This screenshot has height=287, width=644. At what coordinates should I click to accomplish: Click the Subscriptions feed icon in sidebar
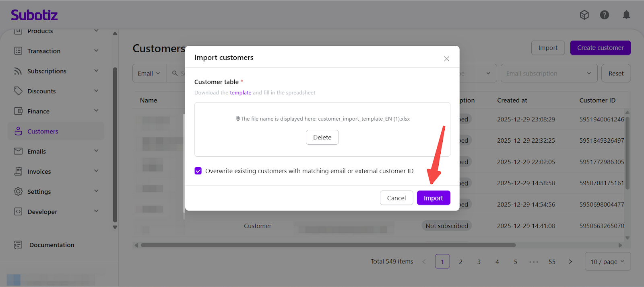click(18, 71)
